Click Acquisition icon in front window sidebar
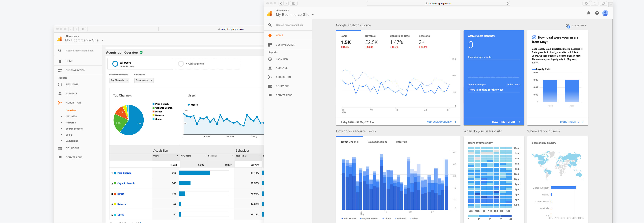 pos(270,77)
